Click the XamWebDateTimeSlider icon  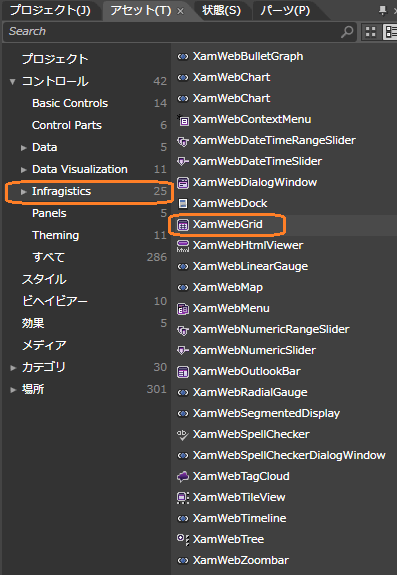click(183, 161)
